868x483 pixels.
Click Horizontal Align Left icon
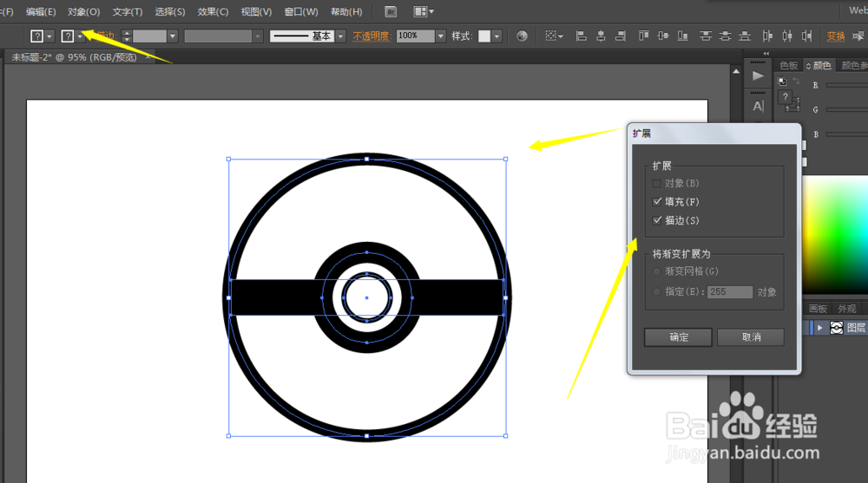point(581,36)
